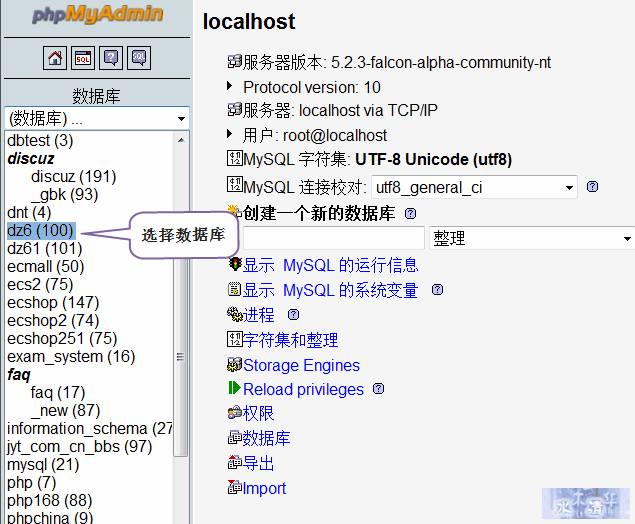
Task: Select database ecshop251 (75)
Action: click(62, 339)
